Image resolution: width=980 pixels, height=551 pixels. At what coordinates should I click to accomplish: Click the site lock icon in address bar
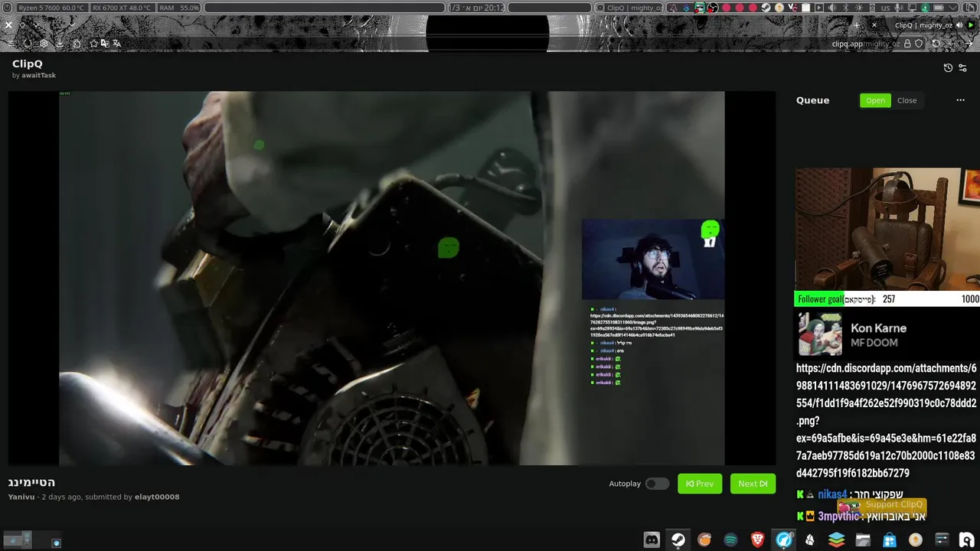tap(907, 44)
